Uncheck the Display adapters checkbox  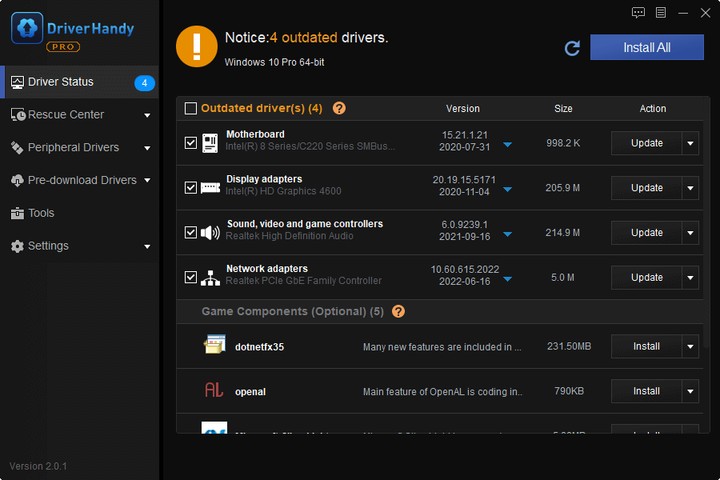pyautogui.click(x=191, y=187)
